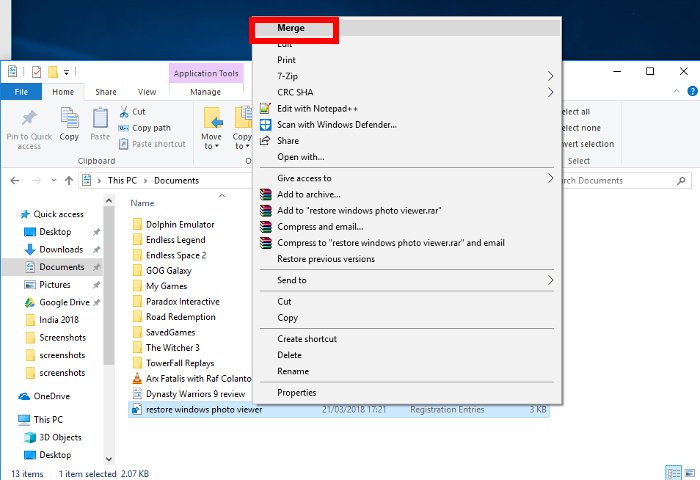Screen dimensions: 700x480
Task: Click the Move to folder icon
Action: click(213, 118)
